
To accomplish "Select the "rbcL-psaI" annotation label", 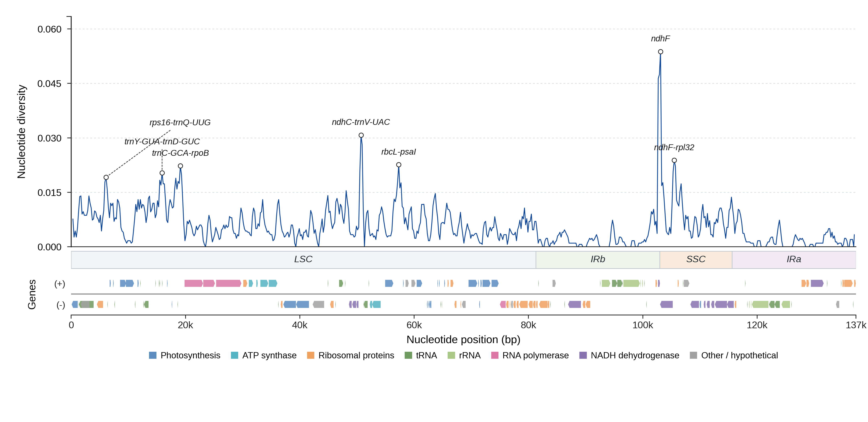I will coord(399,152).
